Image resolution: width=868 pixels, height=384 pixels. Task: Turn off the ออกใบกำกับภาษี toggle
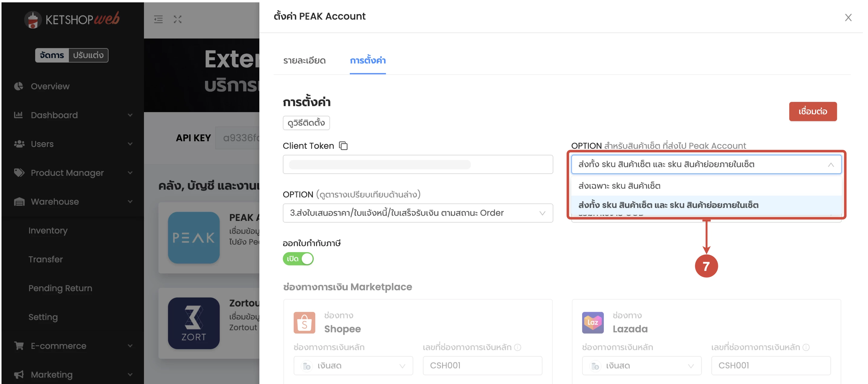click(x=298, y=259)
